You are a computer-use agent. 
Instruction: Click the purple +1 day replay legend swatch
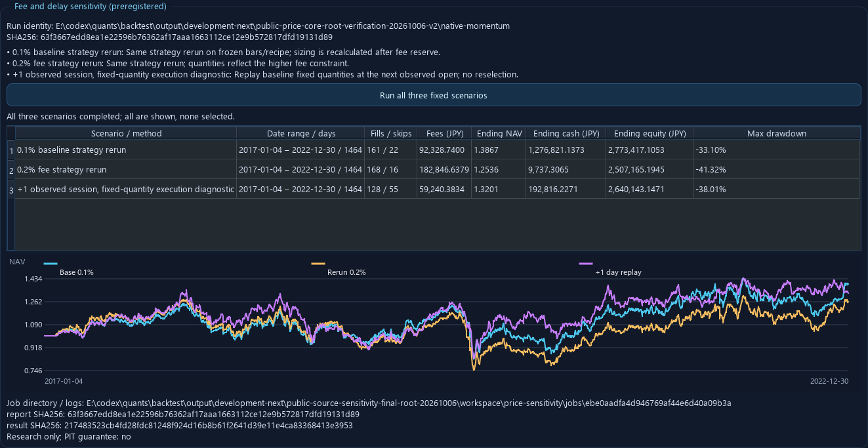[x=586, y=264]
